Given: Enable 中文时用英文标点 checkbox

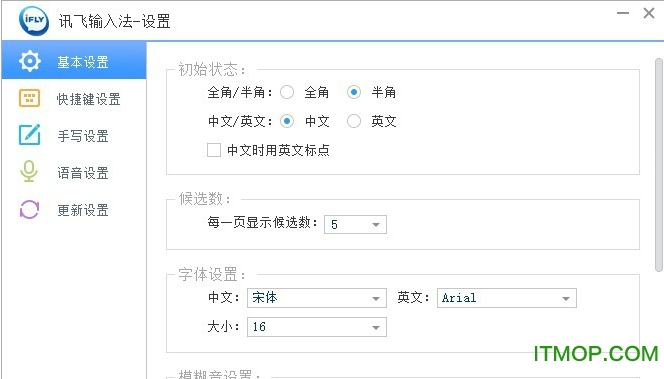Looking at the screenshot, I should pos(214,150).
